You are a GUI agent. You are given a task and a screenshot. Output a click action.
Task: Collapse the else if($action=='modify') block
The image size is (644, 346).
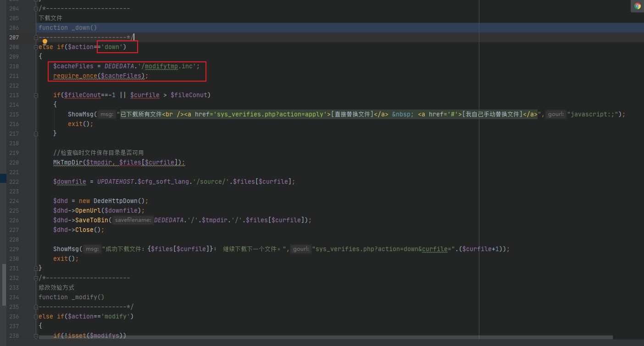(36, 316)
